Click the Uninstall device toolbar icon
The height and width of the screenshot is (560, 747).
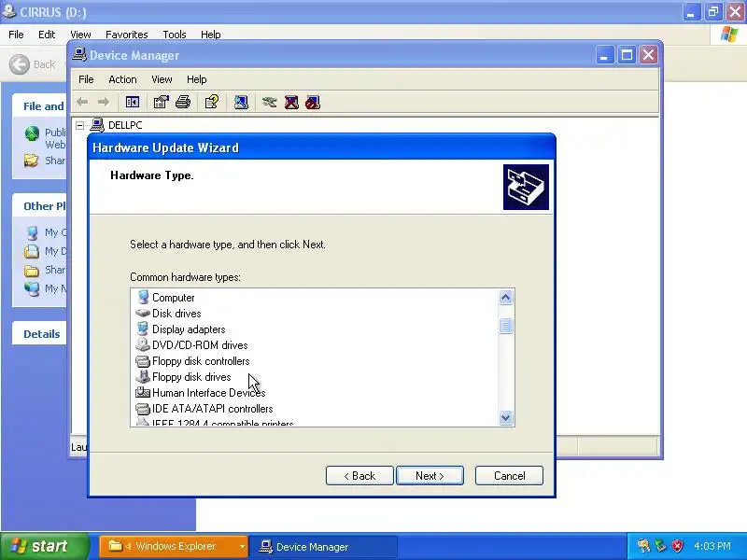tap(291, 102)
